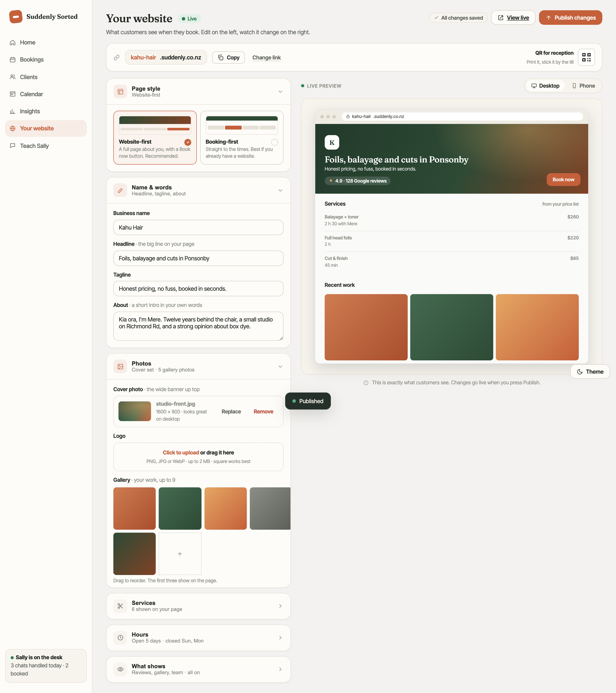Image resolution: width=616 pixels, height=693 pixels.
Task: Remove the cover photo studio-front.jpg
Action: (x=263, y=412)
